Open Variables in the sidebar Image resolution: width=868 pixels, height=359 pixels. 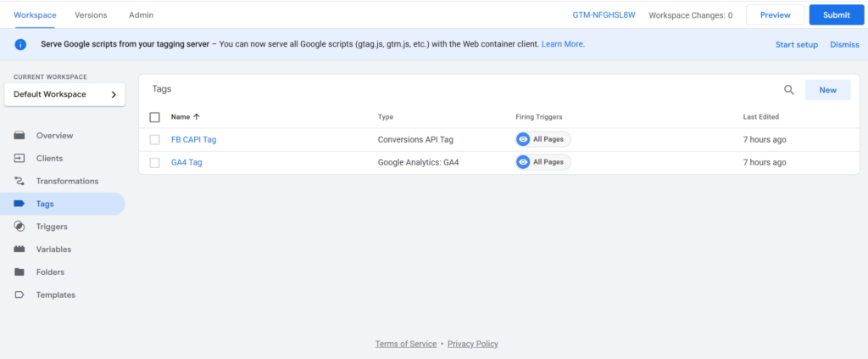coord(53,250)
